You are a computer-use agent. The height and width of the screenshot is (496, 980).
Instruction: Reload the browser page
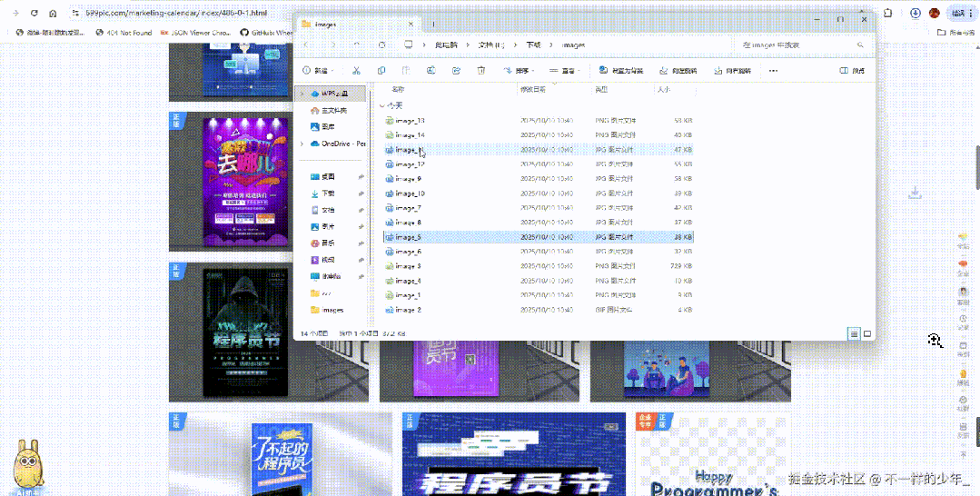click(x=34, y=13)
